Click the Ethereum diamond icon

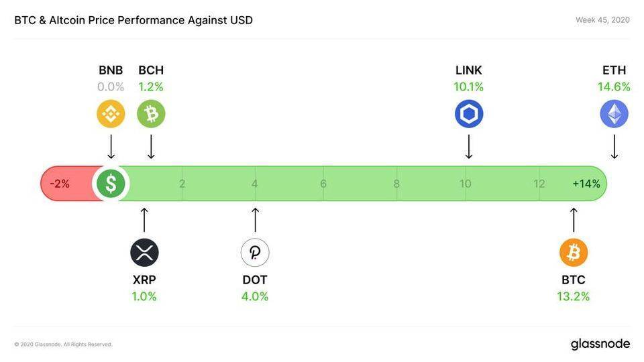point(614,114)
